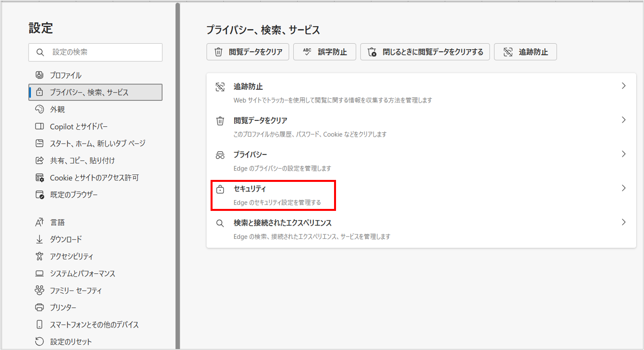This screenshot has width=644, height=350.
Task: Click the スタート、ホーム、新しいタブ ページ icon
Action: pyautogui.click(x=40, y=144)
